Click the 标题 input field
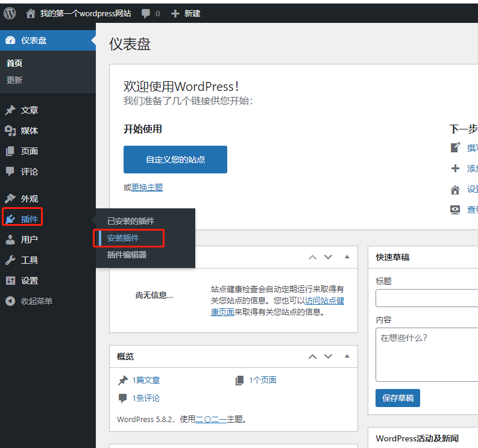 coord(427,298)
